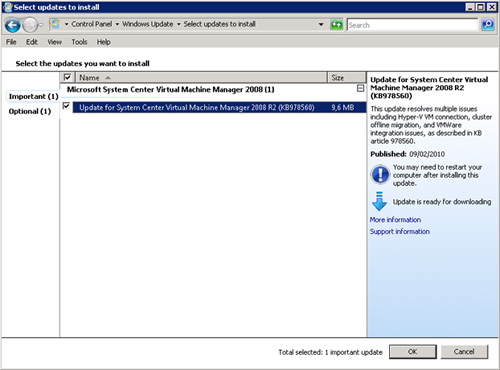Screen dimensions: 500x370
Task: Open the File menu
Action: [x=11, y=42]
